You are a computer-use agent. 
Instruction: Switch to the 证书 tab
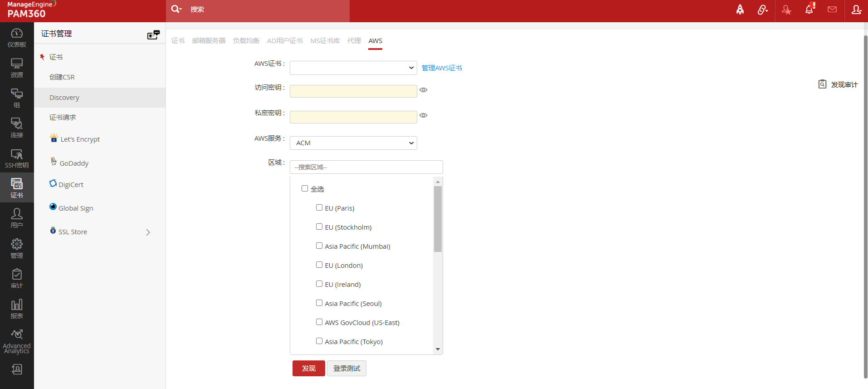click(178, 41)
